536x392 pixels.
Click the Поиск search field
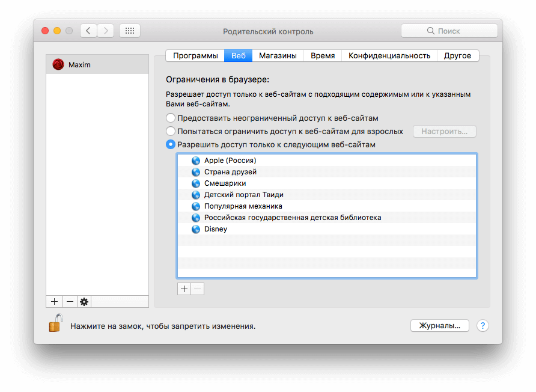click(x=449, y=31)
